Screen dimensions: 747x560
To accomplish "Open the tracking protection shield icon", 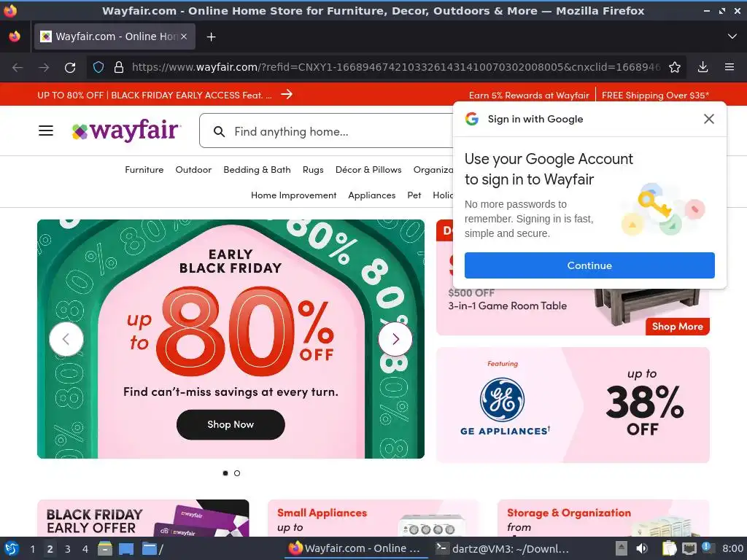I will point(98,67).
